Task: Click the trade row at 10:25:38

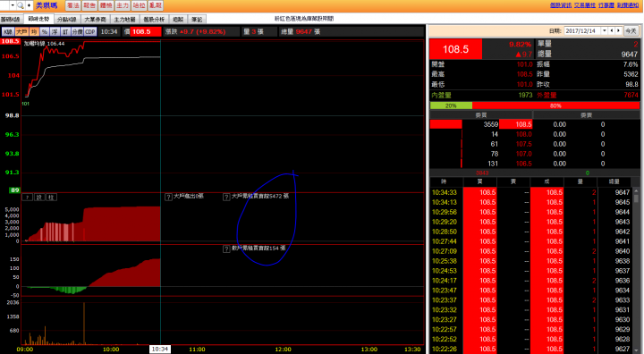Action: click(x=531, y=261)
